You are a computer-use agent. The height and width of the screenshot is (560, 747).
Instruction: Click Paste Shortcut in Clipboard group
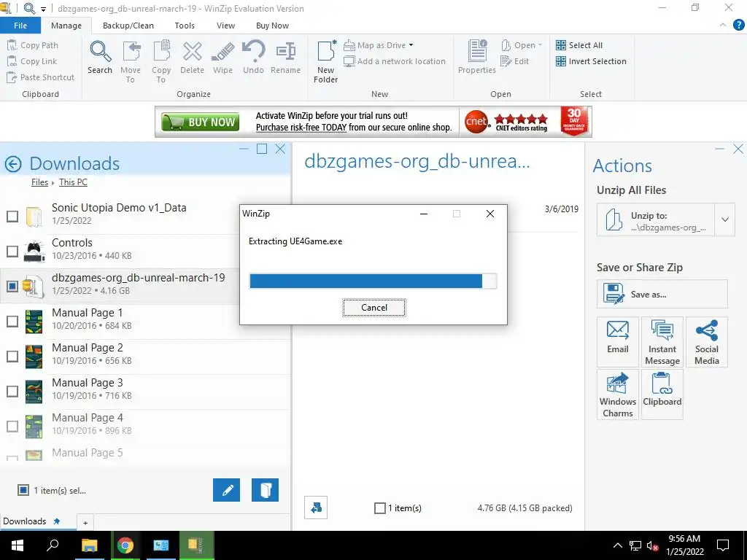pyautogui.click(x=41, y=77)
